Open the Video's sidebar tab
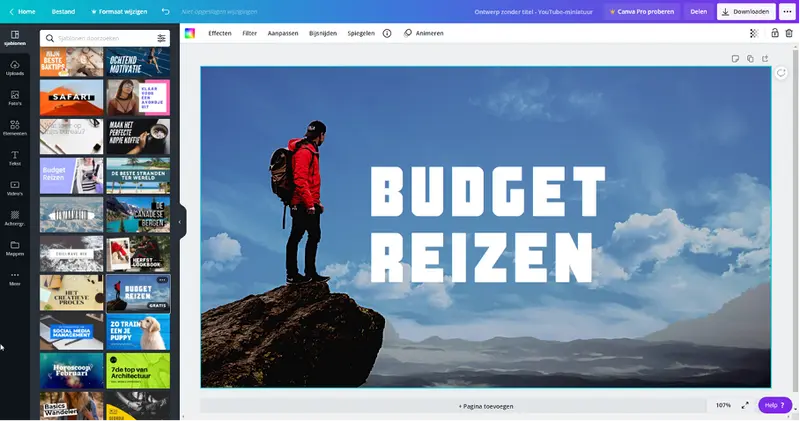Screen dimensions: 800x421 click(x=15, y=188)
